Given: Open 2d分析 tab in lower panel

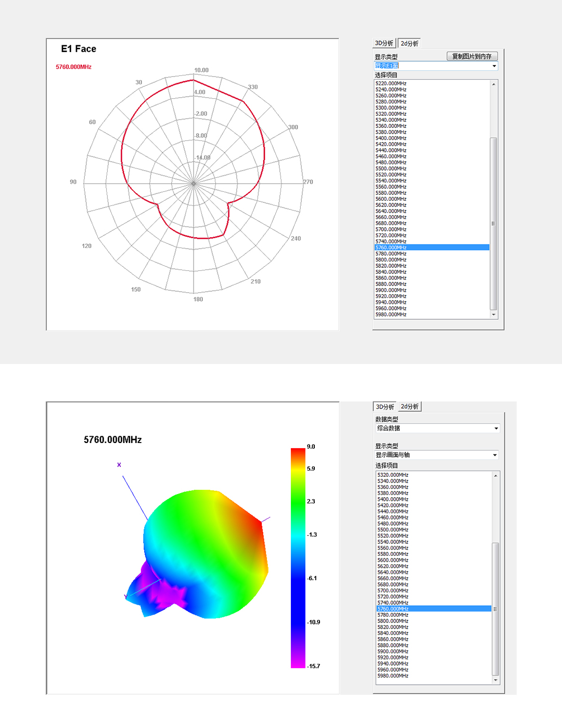Looking at the screenshot, I should point(410,407).
